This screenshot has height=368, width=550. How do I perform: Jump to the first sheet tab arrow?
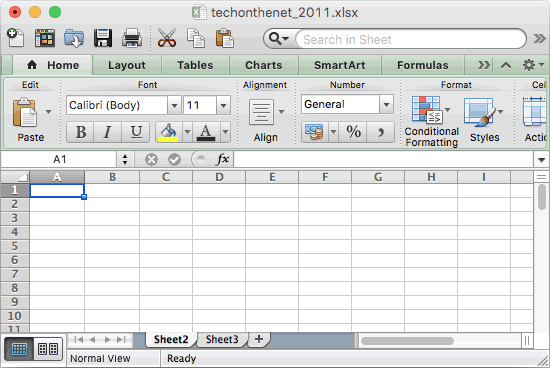tap(79, 340)
